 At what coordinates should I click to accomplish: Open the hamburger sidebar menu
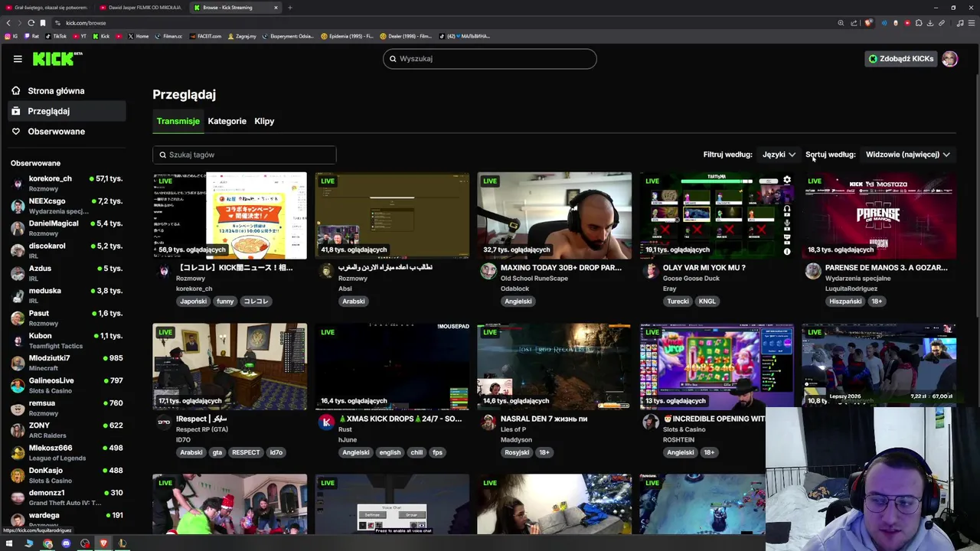(x=18, y=59)
